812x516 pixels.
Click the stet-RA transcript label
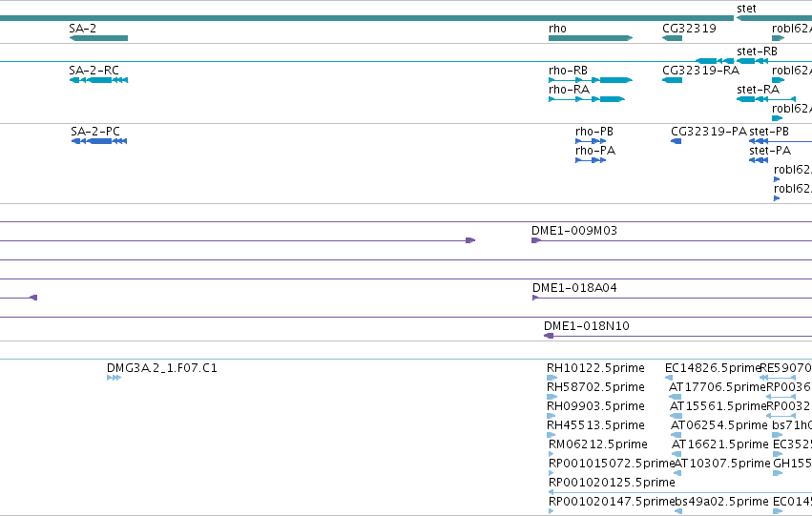pos(759,90)
